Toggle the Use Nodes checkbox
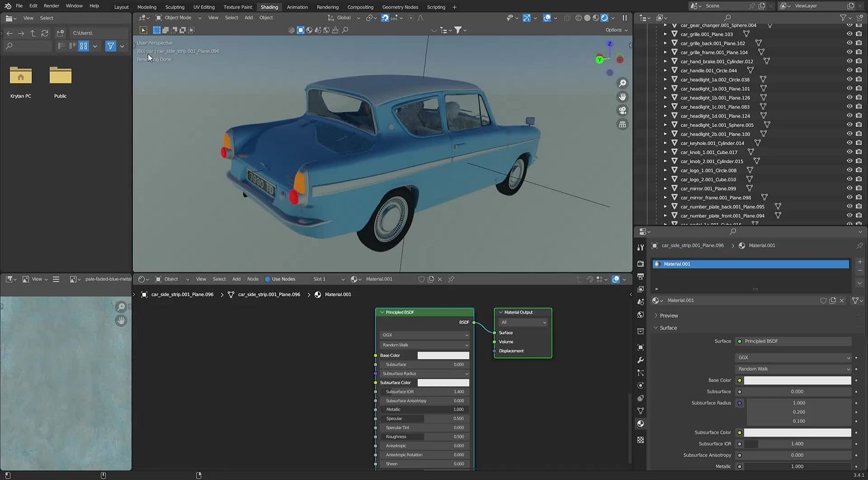868x480 pixels. coord(268,279)
